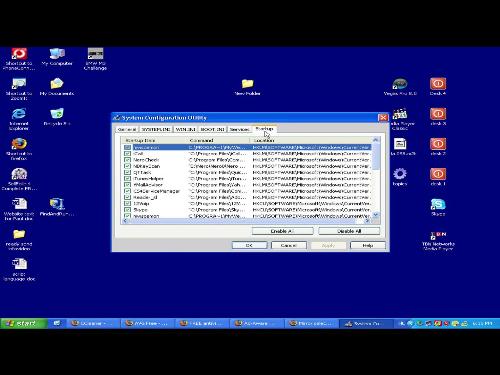Click the Windows Start button
Screen dimensions: 500x375
(23, 323)
